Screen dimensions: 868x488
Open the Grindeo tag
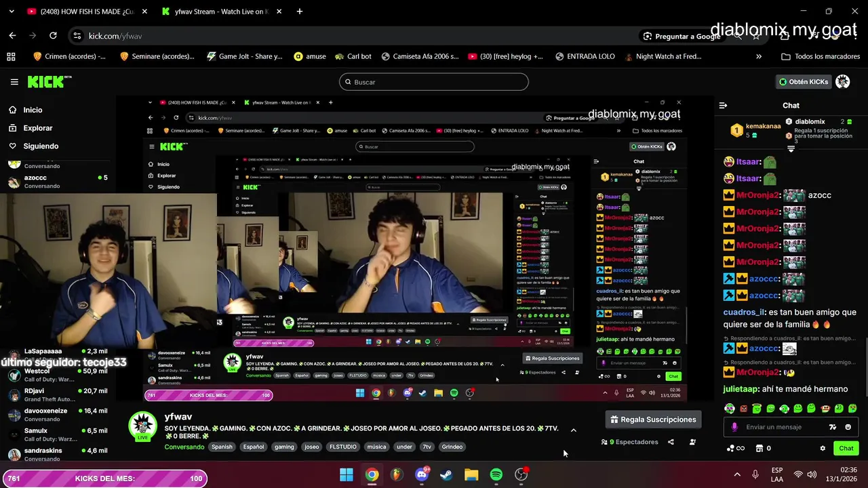click(x=452, y=447)
